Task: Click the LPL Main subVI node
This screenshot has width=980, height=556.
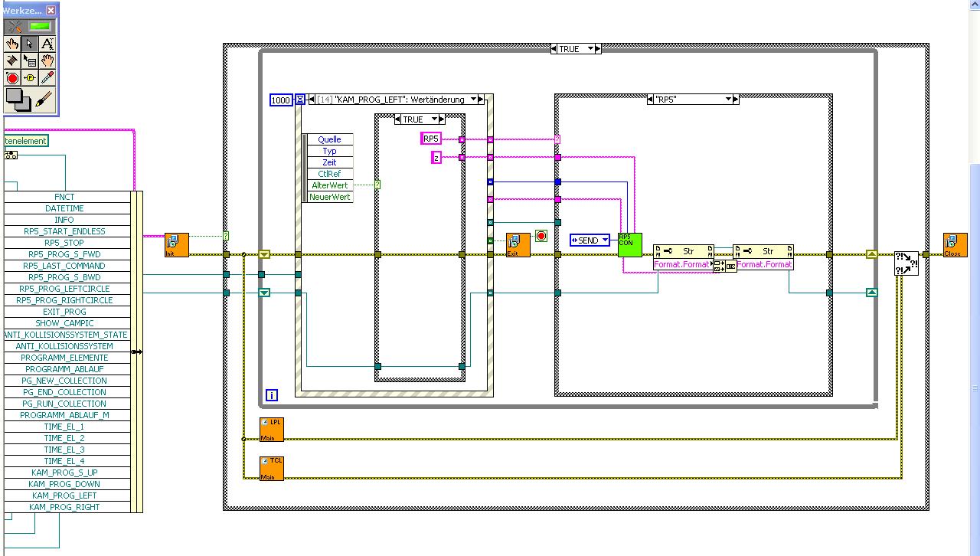Action: point(272,430)
